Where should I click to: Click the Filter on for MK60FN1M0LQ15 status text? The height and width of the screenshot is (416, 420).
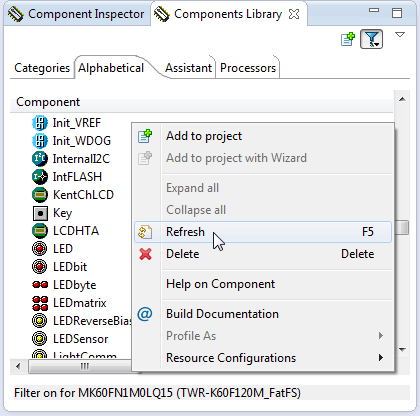[157, 393]
